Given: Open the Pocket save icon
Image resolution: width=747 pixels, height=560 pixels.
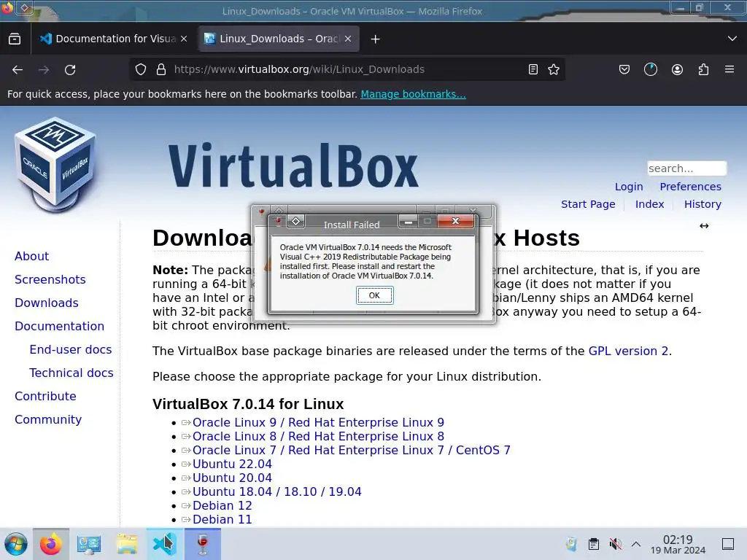Looking at the screenshot, I should [x=624, y=69].
